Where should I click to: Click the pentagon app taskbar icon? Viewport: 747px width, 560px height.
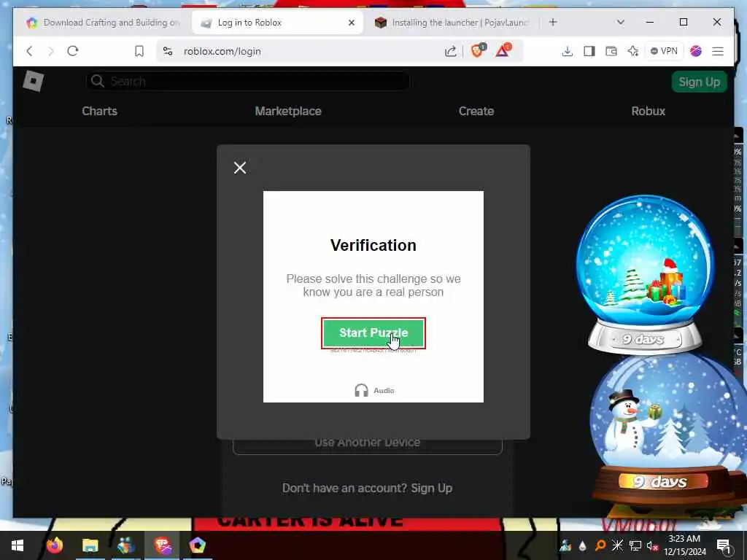(197, 545)
